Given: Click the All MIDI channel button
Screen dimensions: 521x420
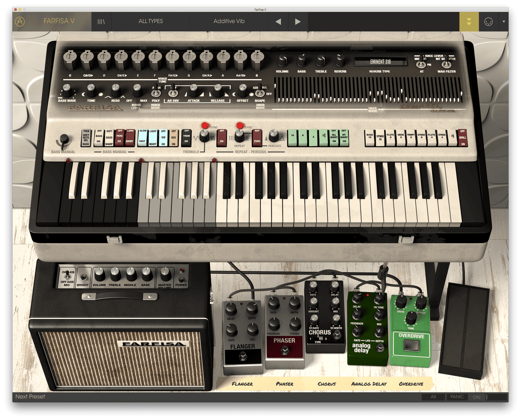Looking at the screenshot, I should coord(433,397).
